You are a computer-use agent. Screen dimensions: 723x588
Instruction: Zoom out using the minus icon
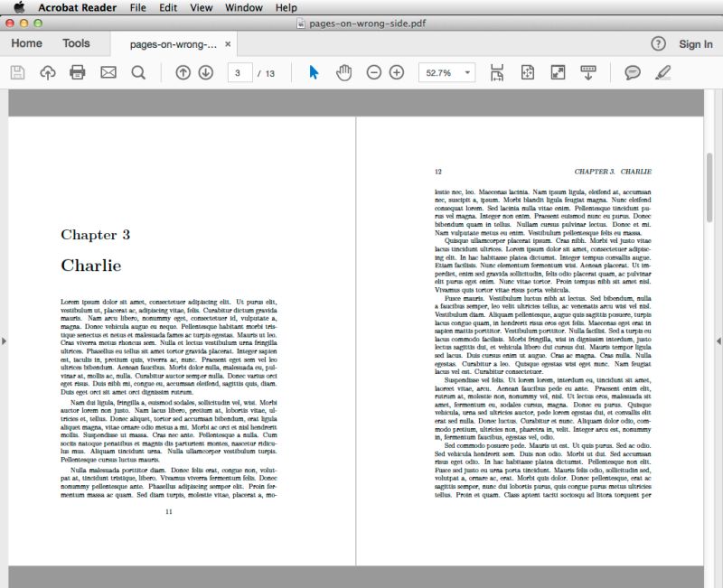tap(371, 73)
